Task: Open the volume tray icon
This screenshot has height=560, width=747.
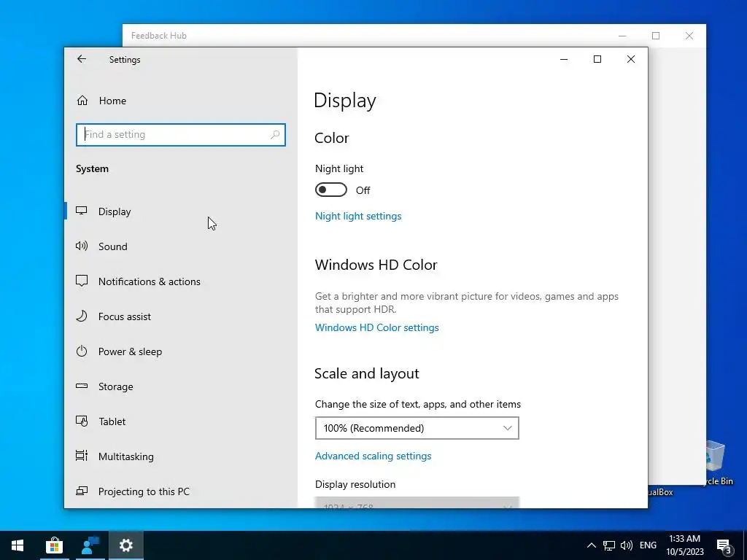Action: click(627, 545)
